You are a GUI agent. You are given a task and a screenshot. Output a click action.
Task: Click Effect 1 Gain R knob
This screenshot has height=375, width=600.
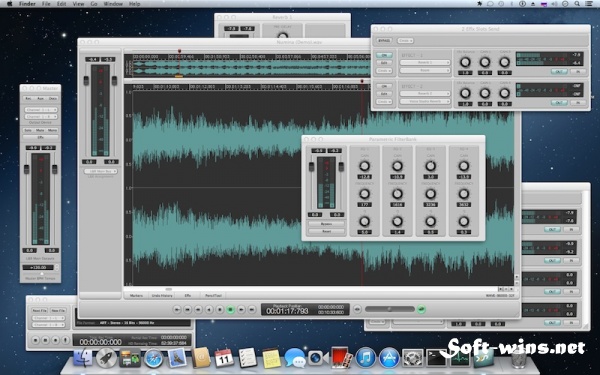coord(505,62)
